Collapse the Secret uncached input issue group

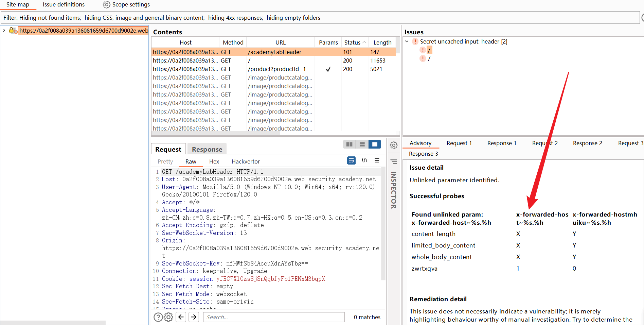coord(407,41)
